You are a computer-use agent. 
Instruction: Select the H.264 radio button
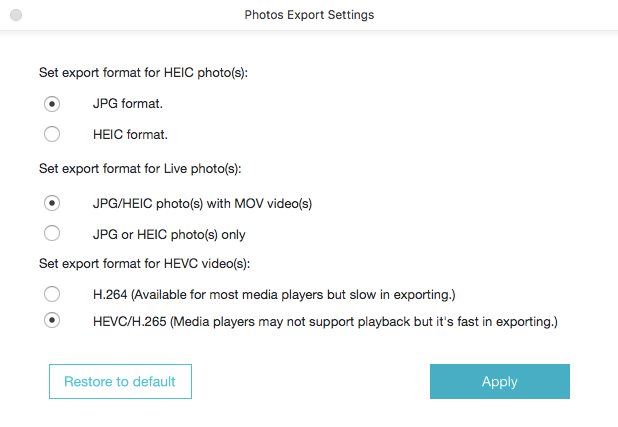coord(52,294)
